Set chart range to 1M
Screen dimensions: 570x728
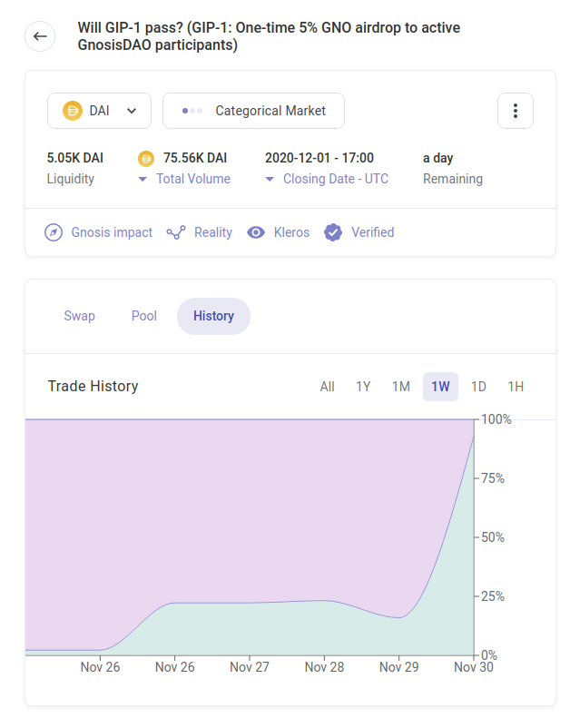[401, 387]
